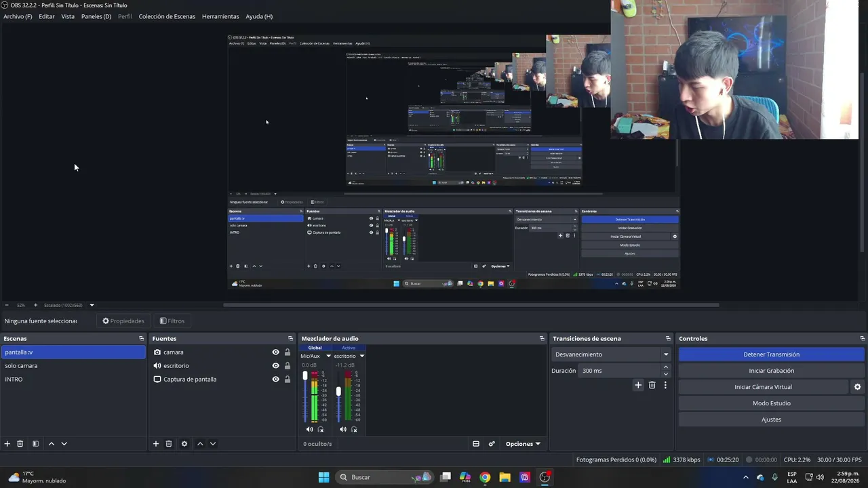
Task: Start recording with Iniciar Grabación
Action: [772, 371]
